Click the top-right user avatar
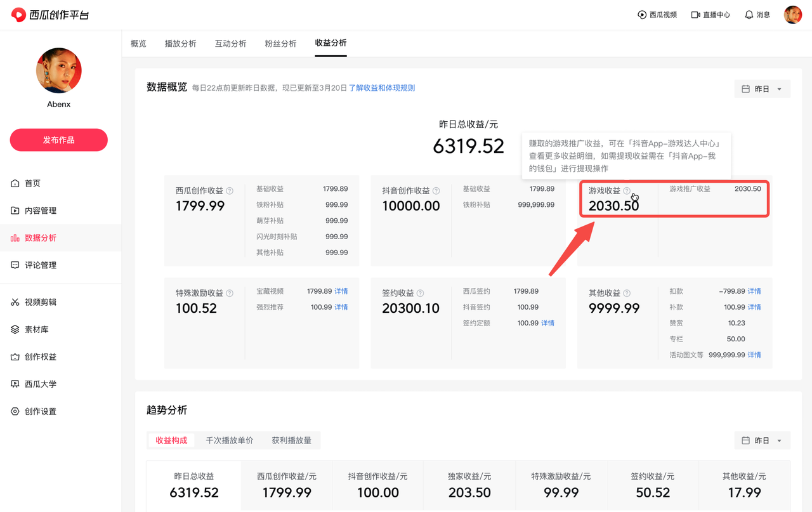Image resolution: width=812 pixels, height=512 pixels. pos(793,15)
